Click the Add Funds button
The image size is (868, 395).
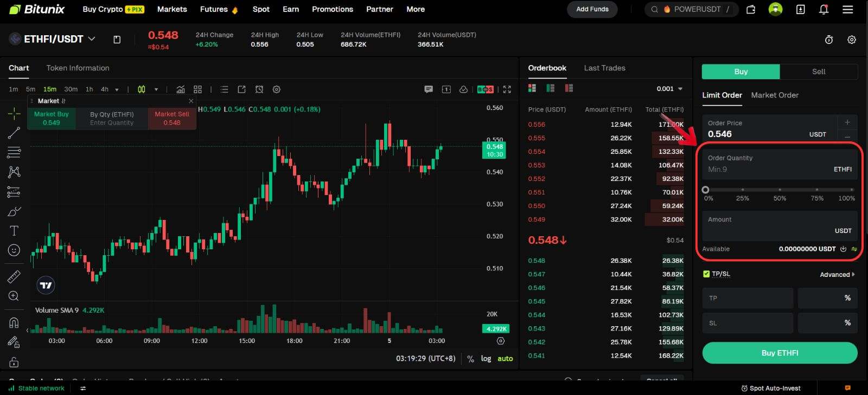pyautogui.click(x=592, y=9)
